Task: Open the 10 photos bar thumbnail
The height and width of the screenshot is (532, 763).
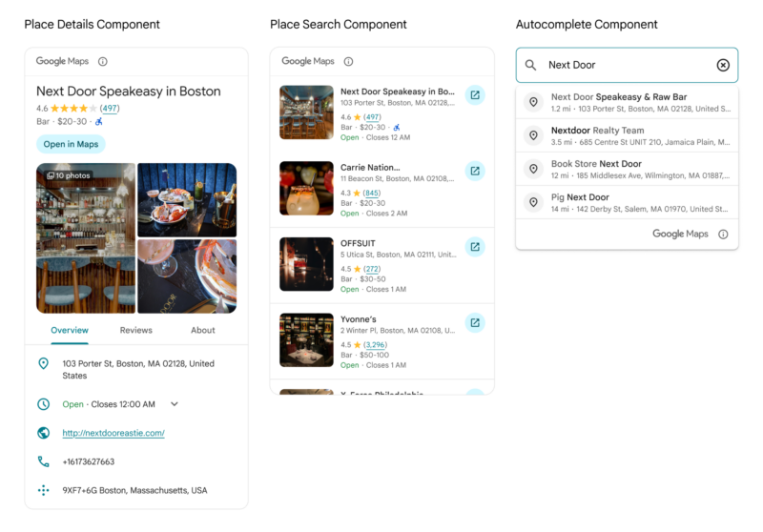Action: tap(86, 237)
